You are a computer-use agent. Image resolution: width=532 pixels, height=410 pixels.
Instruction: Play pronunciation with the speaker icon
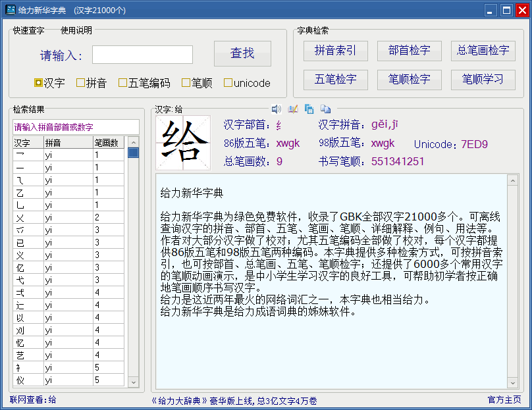[277, 109]
